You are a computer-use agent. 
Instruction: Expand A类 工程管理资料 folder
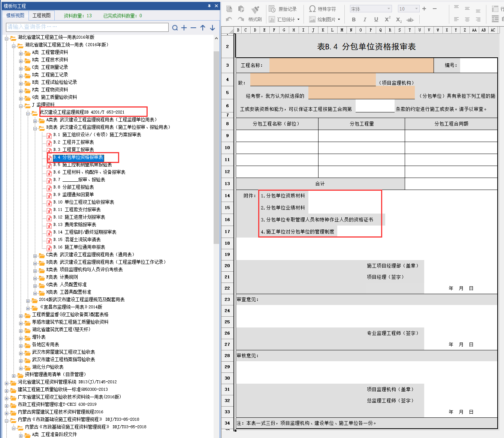coord(21,53)
